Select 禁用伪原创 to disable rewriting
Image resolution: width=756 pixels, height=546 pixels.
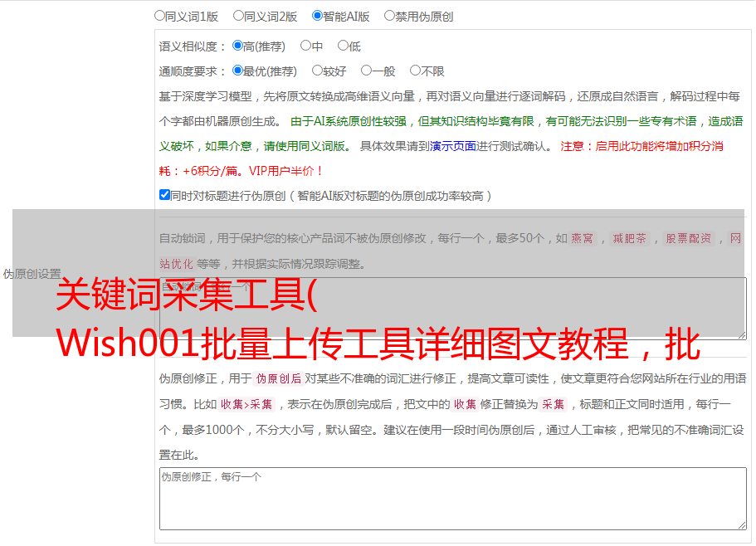click(x=389, y=15)
